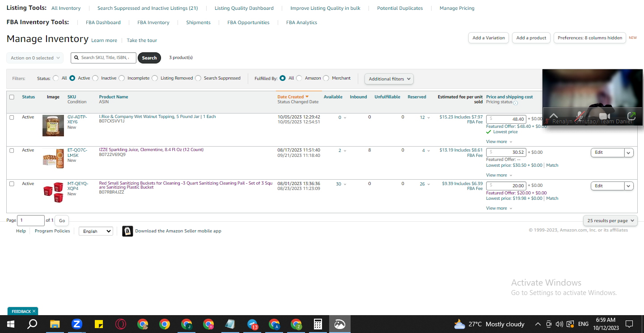This screenshot has height=333, width=644.
Task: Click the magnifier icon in the SKU search box
Action: [x=76, y=58]
